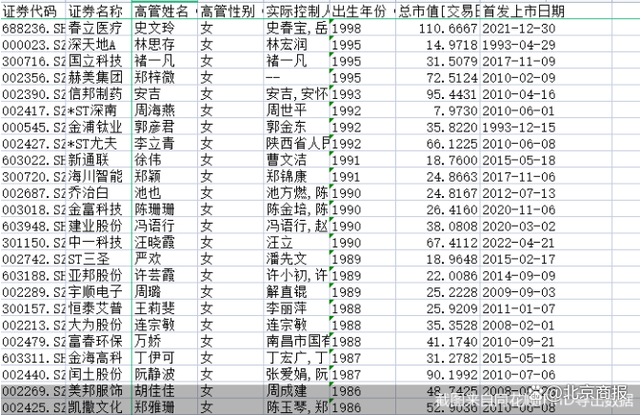The height and width of the screenshot is (415, 640).
Task: Click the date 2022-04-21
Action: pos(546,242)
